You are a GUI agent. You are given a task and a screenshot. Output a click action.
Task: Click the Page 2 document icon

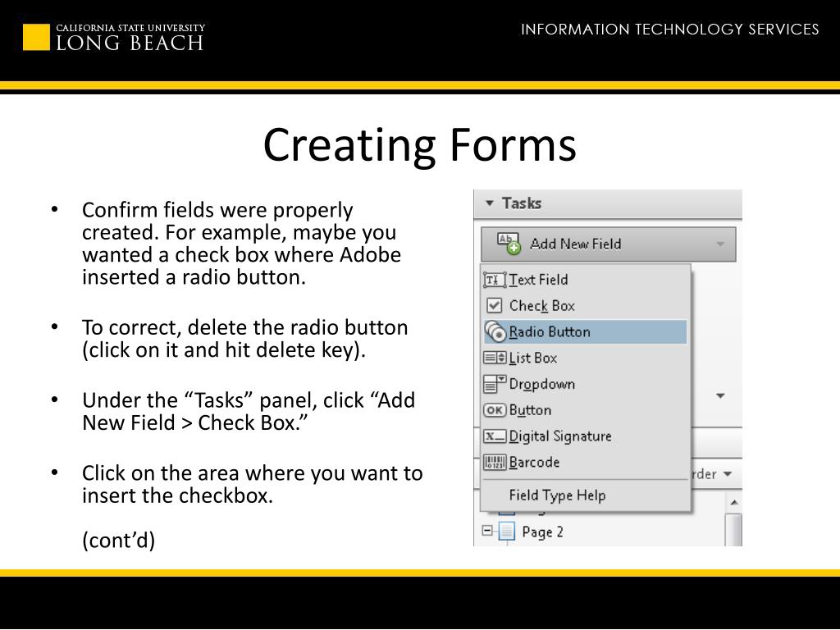click(506, 532)
